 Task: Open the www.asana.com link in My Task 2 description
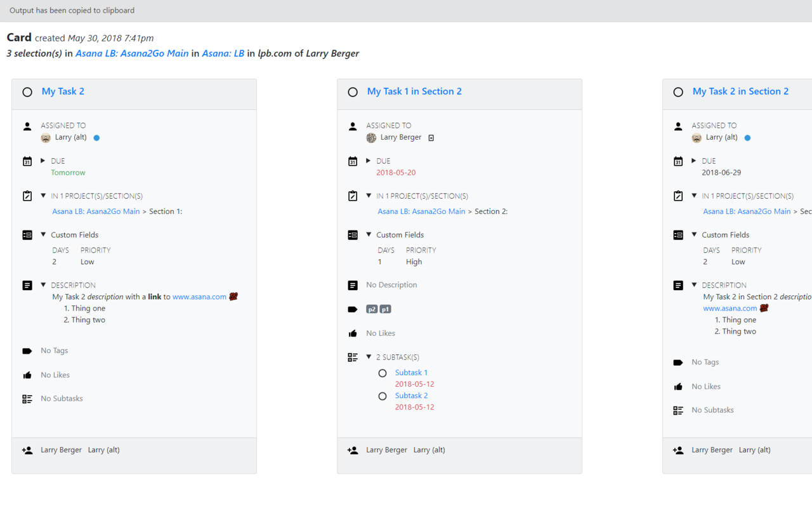tap(199, 296)
